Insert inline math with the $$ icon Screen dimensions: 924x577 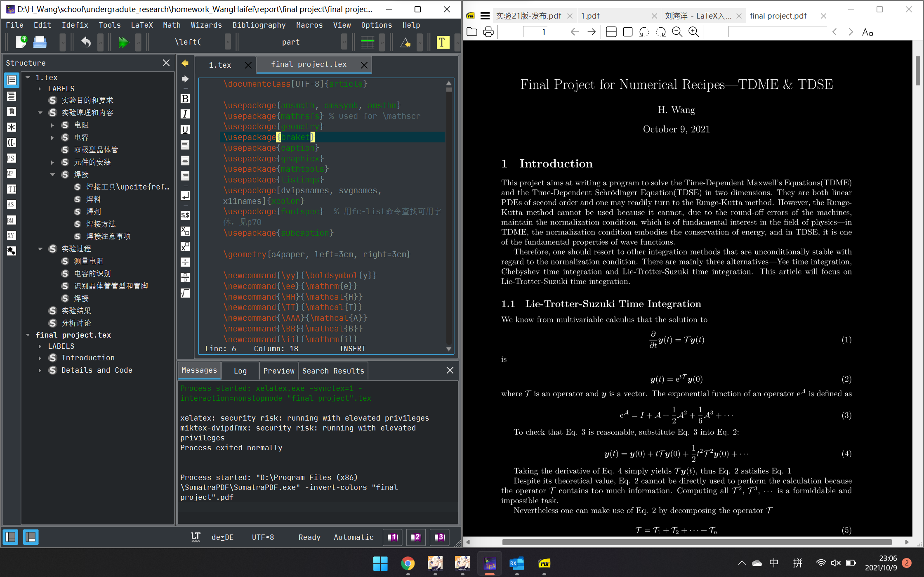coord(185,215)
